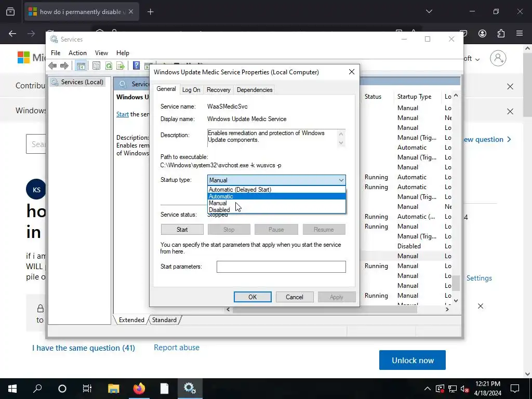
Task: Click the green Refresh toolbar icon
Action: click(x=109, y=65)
